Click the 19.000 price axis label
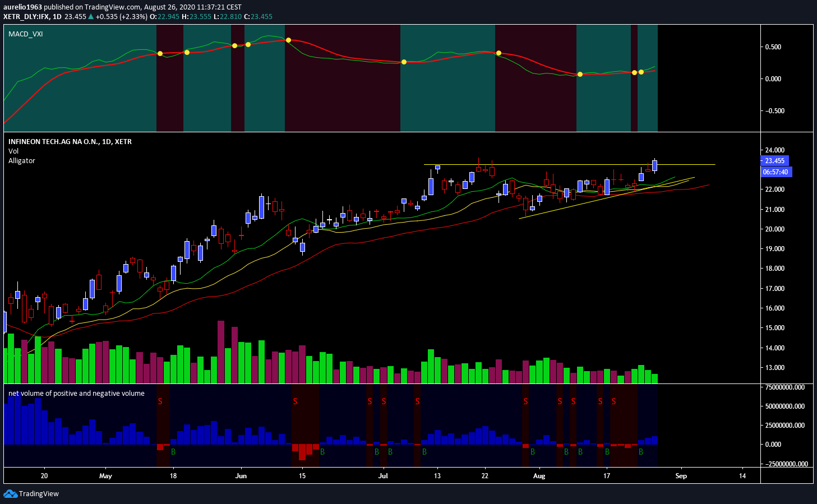The width and height of the screenshot is (817, 504). click(775, 249)
